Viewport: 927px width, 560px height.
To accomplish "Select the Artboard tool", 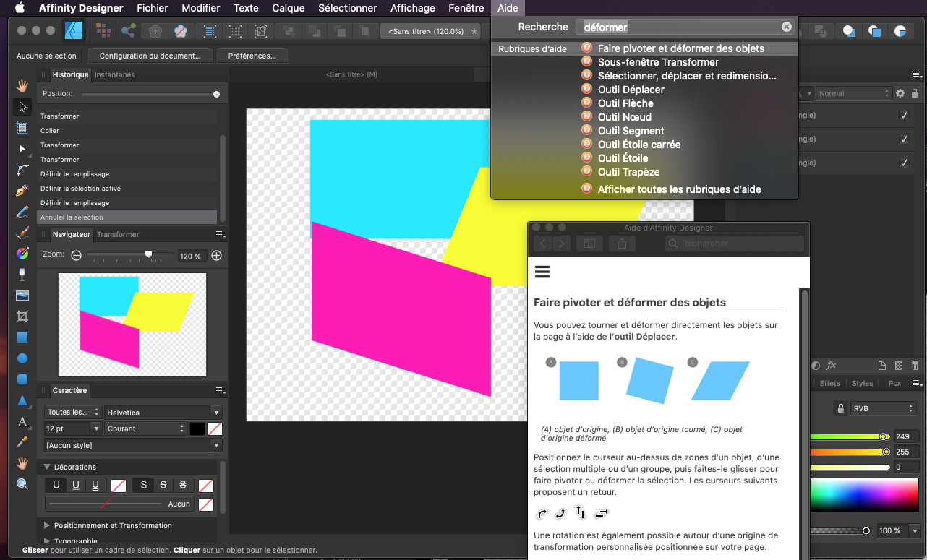I will tap(22, 128).
